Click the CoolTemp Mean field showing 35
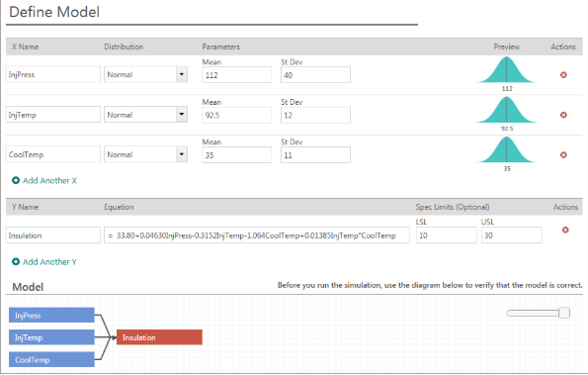This screenshot has width=588, height=375. pyautogui.click(x=236, y=154)
